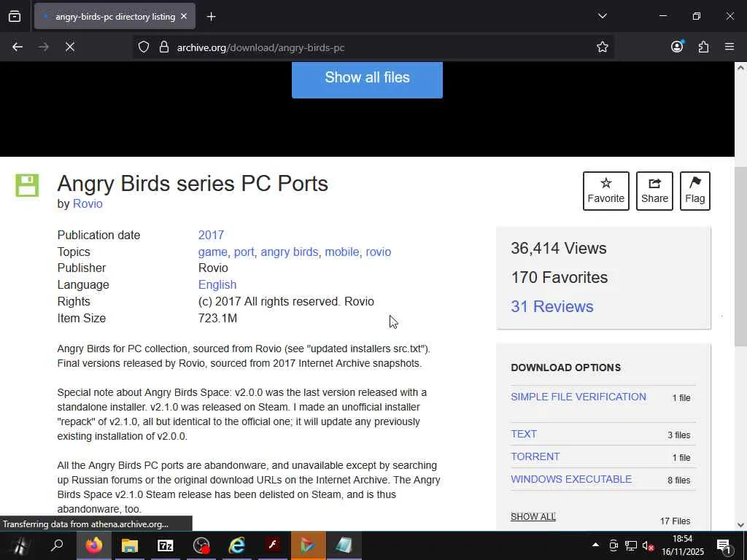Click the Favorite button
This screenshot has height=560, width=747.
[x=605, y=191]
